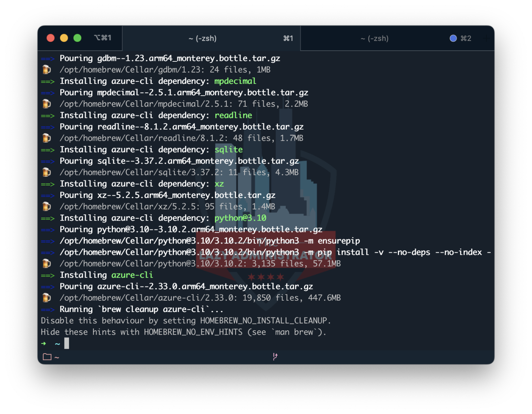Click the beer mug icon beside azure-cli path
This screenshot has width=532, height=414.
pos(46,297)
